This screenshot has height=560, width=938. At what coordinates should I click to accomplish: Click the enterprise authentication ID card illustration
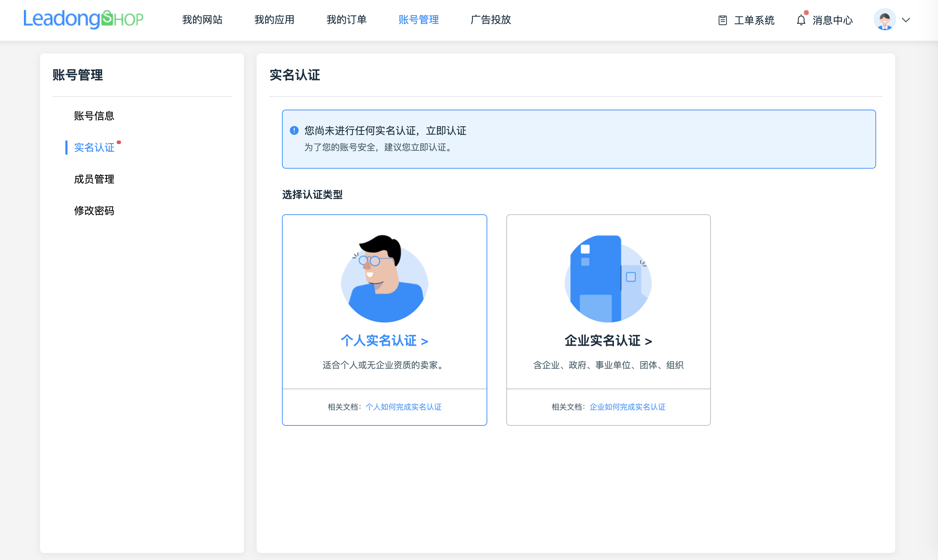point(608,280)
